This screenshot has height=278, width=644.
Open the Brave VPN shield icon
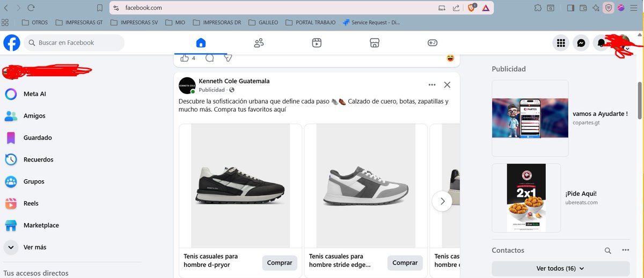(x=609, y=8)
